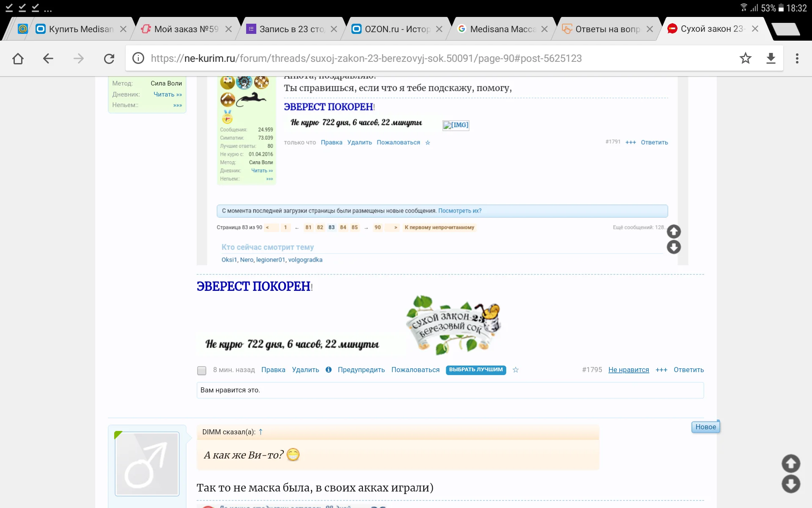Open the browser home page
The height and width of the screenshot is (508, 812).
tap(18, 58)
